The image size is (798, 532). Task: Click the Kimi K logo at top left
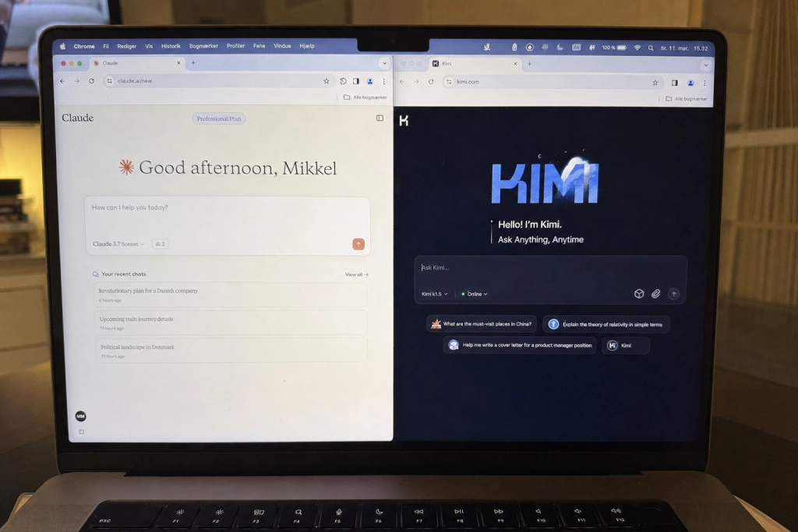point(404,121)
